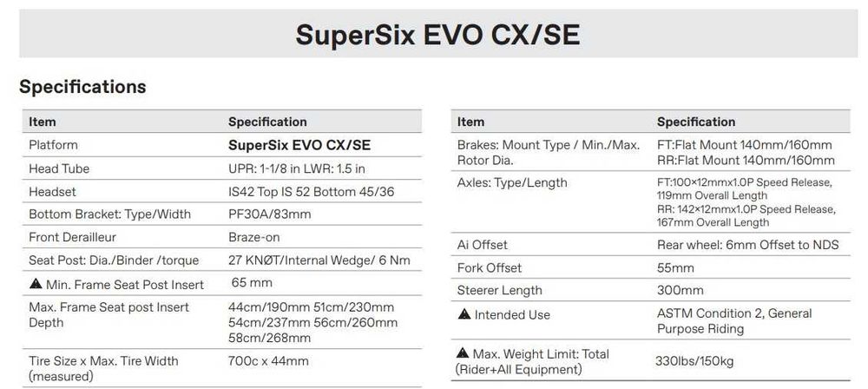Screen dimensions: 868x389
Task: Click the Platform row label
Action: point(53,145)
